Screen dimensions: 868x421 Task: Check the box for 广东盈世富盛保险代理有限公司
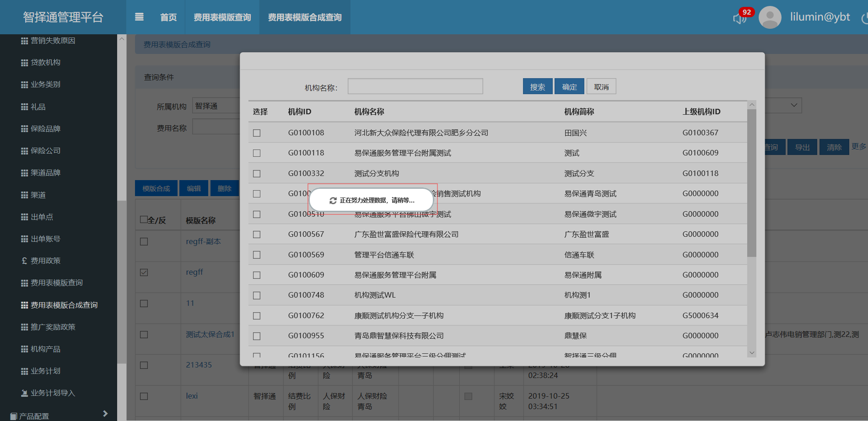click(257, 234)
